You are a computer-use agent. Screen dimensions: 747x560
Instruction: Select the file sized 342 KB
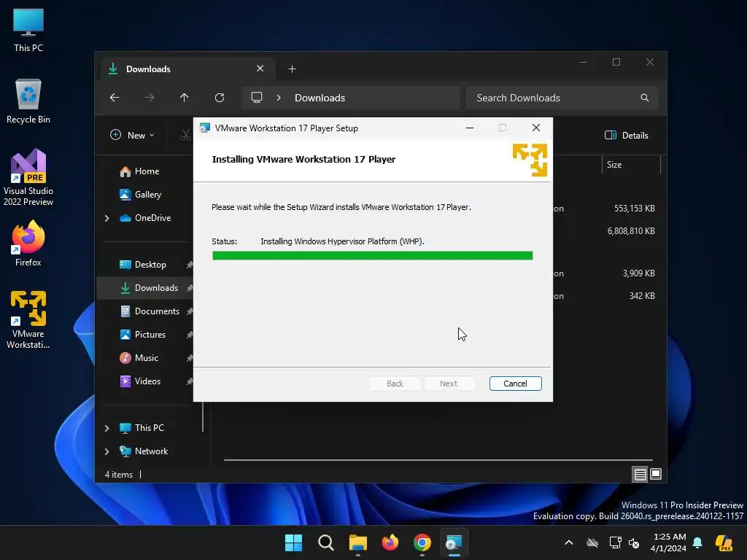[642, 296]
